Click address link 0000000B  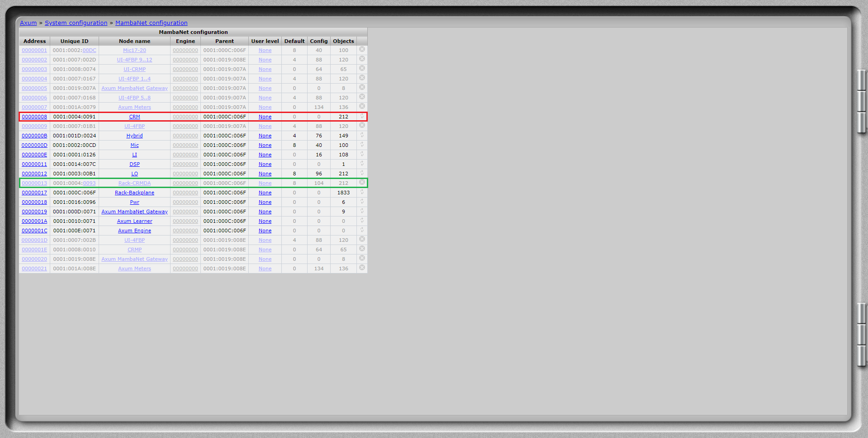[x=34, y=136]
